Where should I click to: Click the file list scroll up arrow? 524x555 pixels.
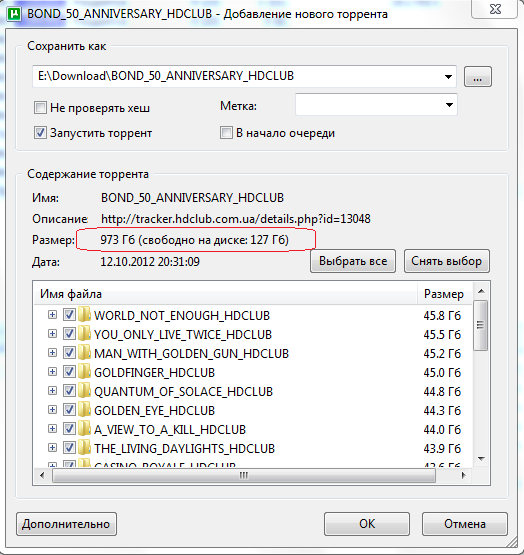[x=481, y=291]
